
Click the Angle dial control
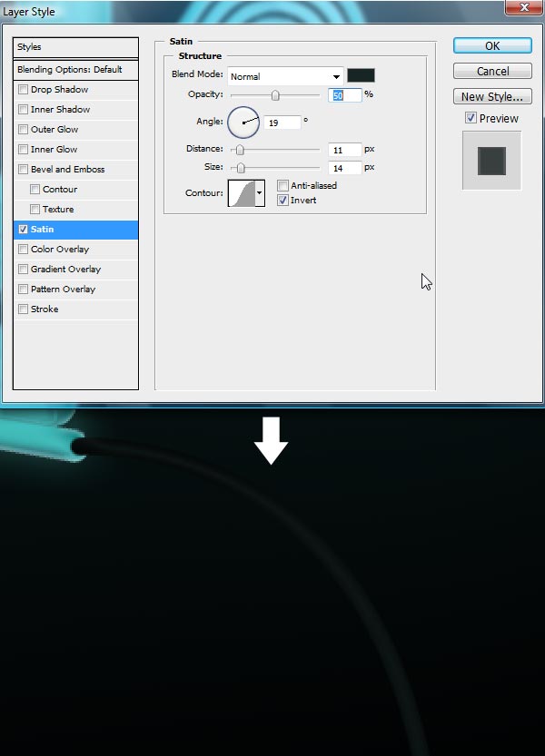[243, 123]
